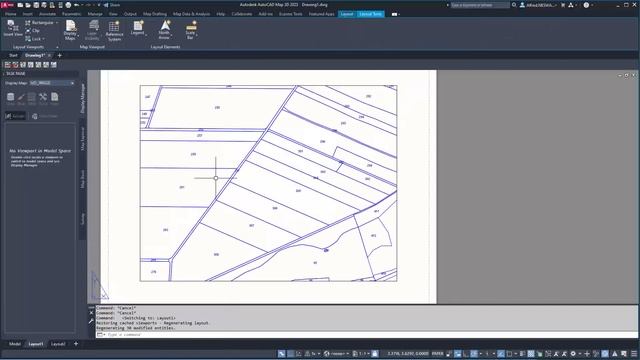The height and width of the screenshot is (360, 640).
Task: Open a new drawing tab with plus
Action: click(60, 55)
